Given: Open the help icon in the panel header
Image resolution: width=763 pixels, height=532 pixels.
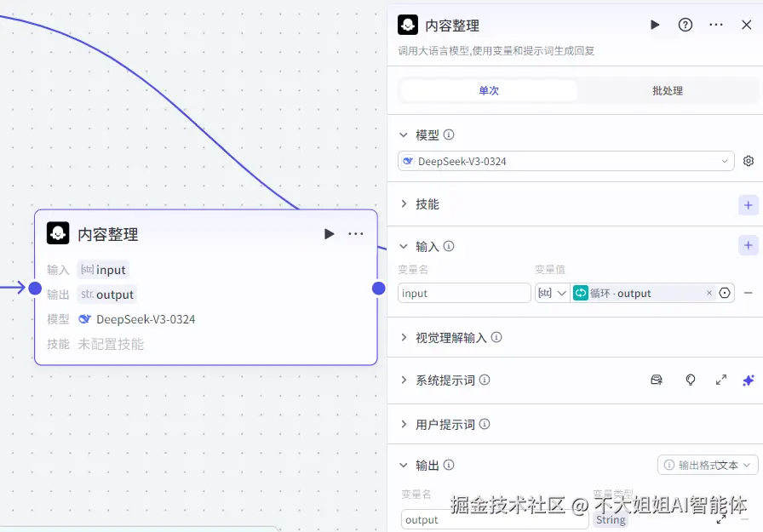Looking at the screenshot, I should tap(686, 25).
